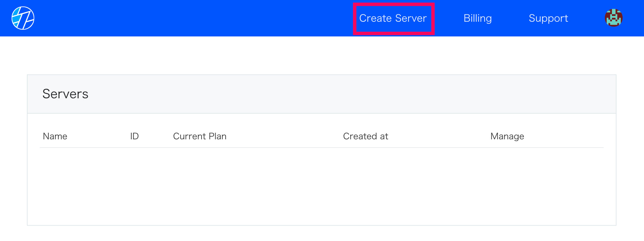Open the Create Server page
The image size is (644, 241).
tap(393, 18)
